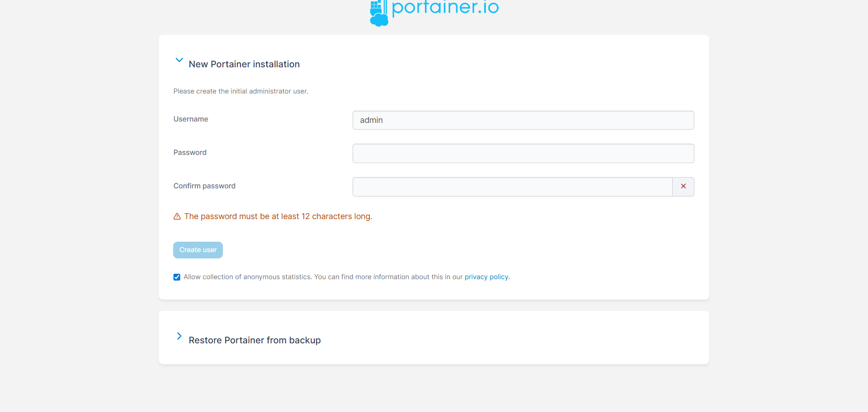Viewport: 868px width, 412px height.
Task: Click the 'Username' label
Action: [x=191, y=119]
